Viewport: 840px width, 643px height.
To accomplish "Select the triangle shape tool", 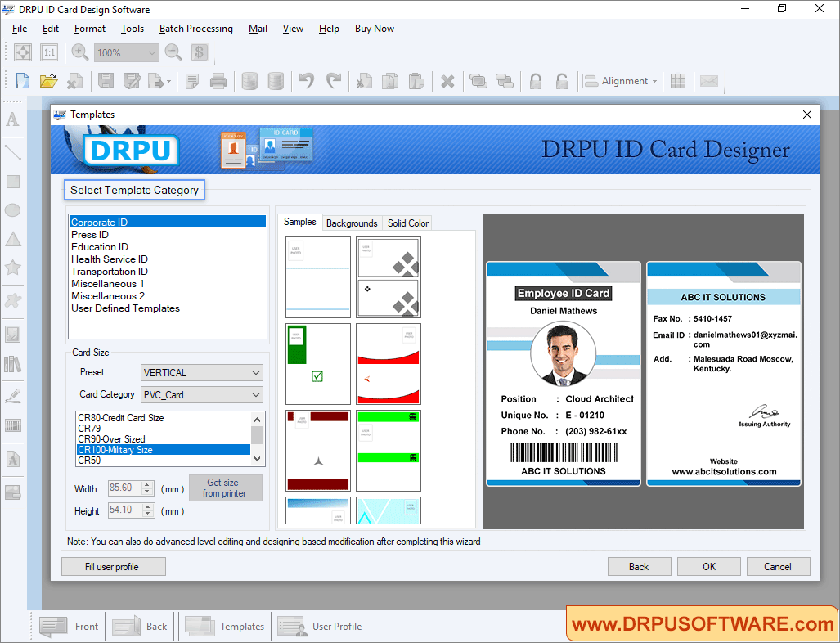I will pos(13,239).
